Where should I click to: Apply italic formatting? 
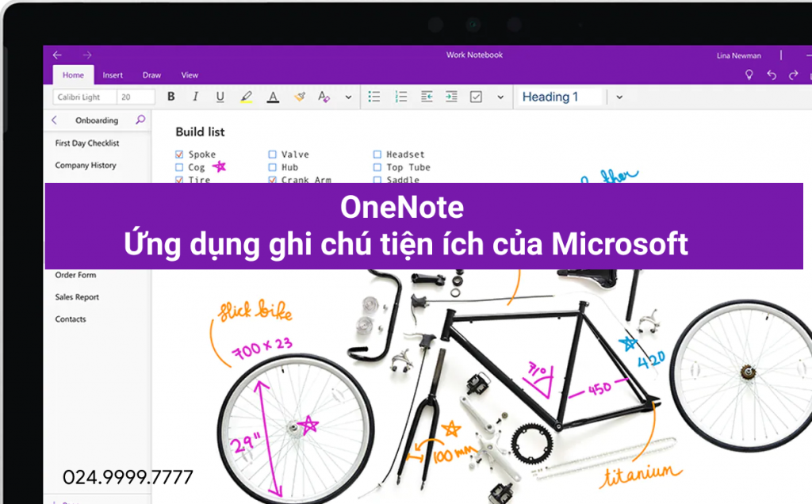[x=196, y=96]
